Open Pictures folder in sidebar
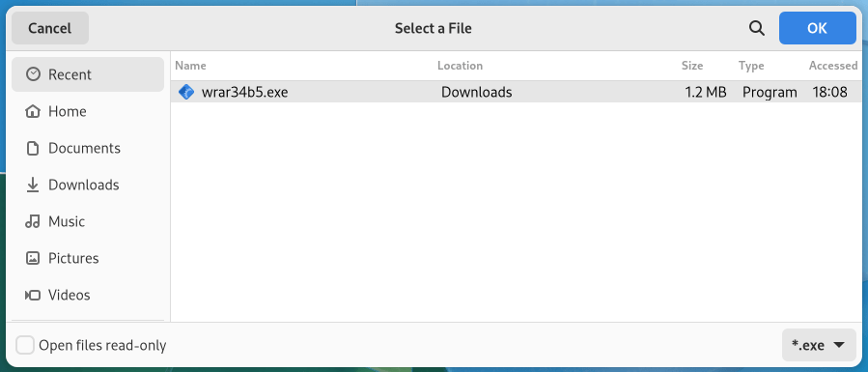This screenshot has width=868, height=372. (x=88, y=258)
